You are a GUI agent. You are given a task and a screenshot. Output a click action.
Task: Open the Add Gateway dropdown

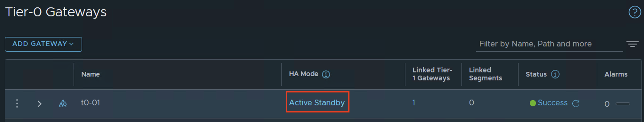point(43,44)
